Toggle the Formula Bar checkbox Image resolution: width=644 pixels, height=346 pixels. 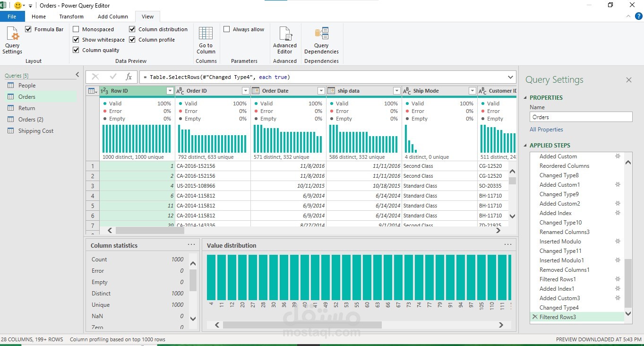click(x=28, y=29)
